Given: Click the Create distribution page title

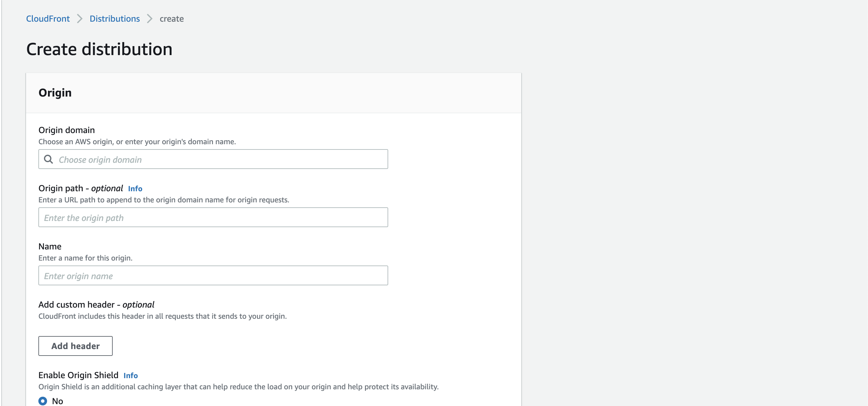Looking at the screenshot, I should tap(99, 49).
